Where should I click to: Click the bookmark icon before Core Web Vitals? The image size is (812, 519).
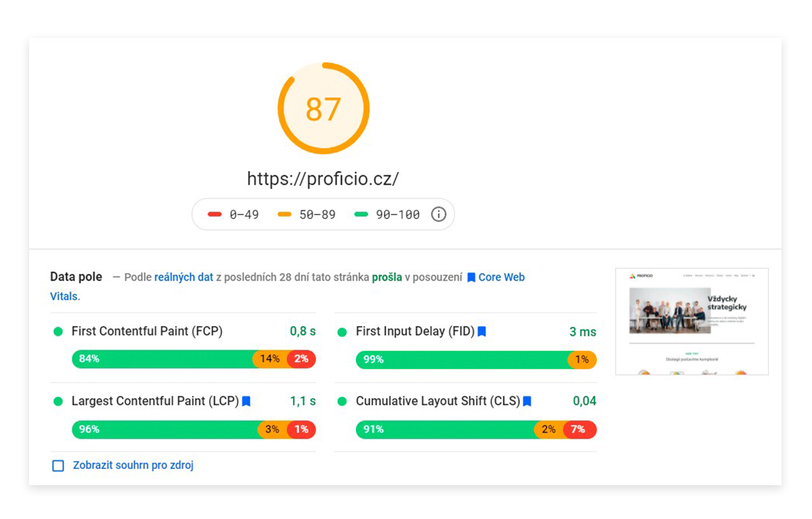click(471, 277)
